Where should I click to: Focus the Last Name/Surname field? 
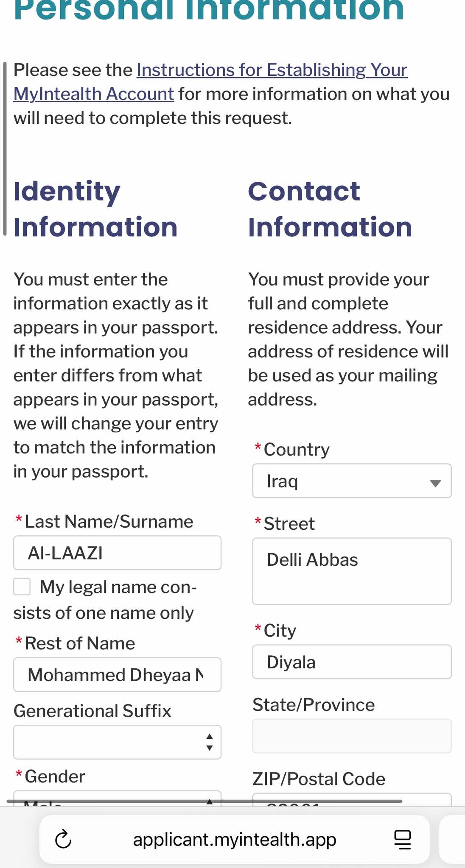(x=117, y=553)
